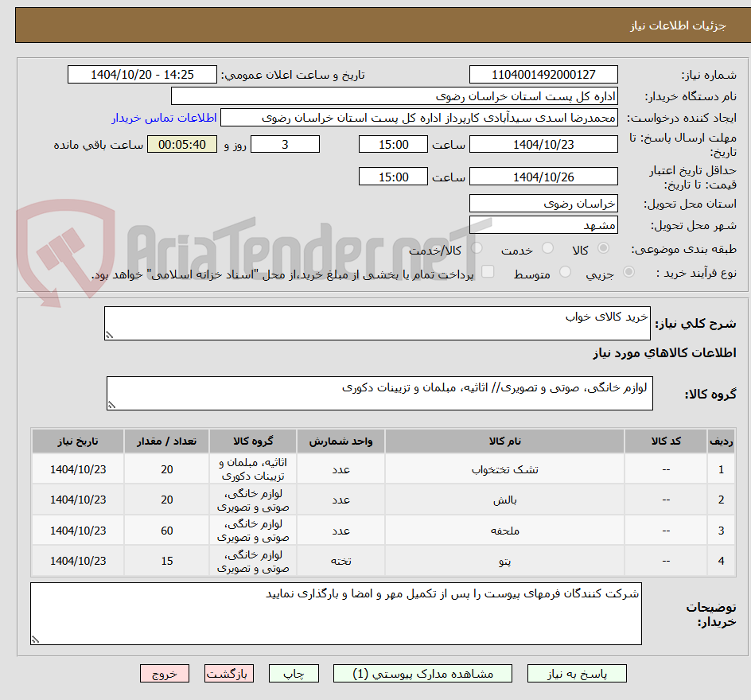Click the general description text area 'خرید کالای خواب'
751x700 pixels.
pyautogui.click(x=377, y=324)
